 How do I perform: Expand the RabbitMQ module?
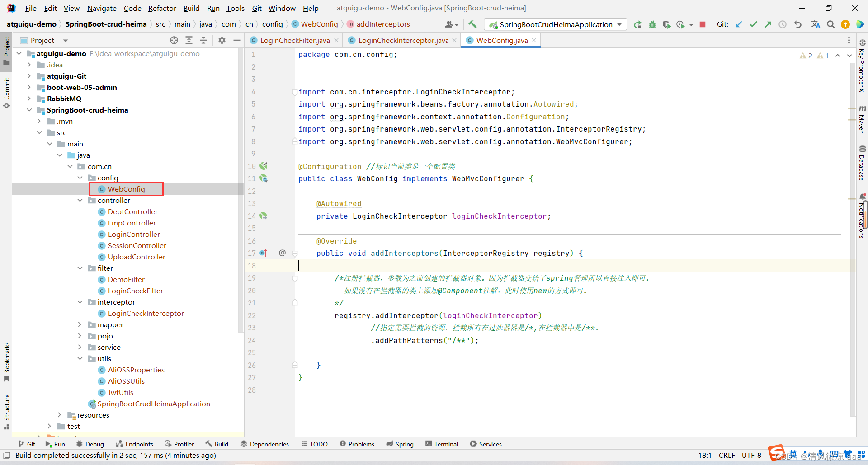[29, 99]
